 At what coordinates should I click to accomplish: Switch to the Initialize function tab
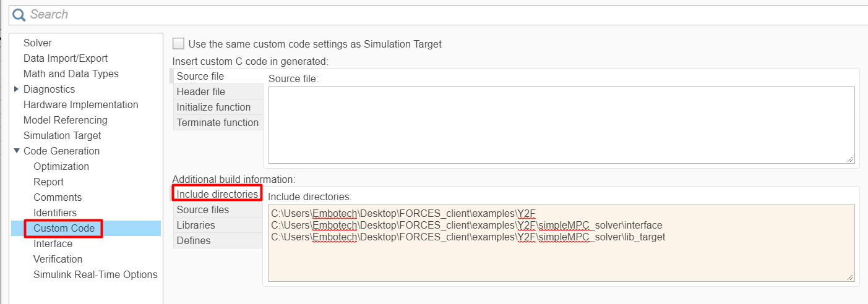213,107
